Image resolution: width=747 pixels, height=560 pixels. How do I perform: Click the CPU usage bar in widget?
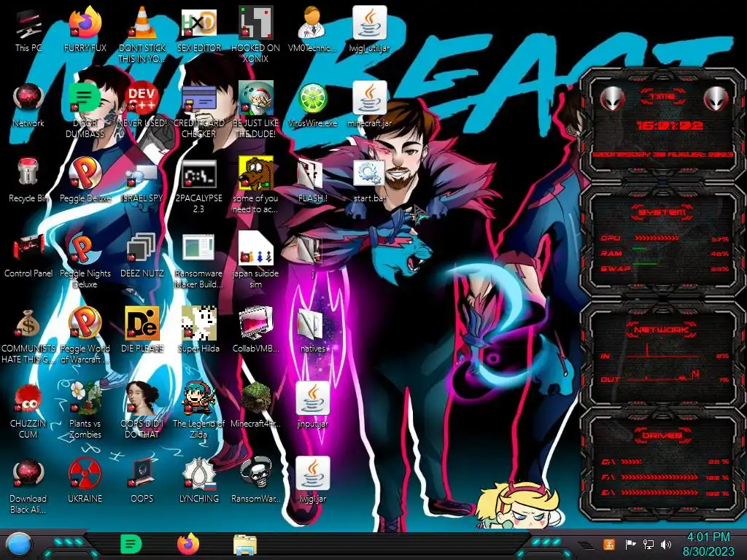(x=657, y=238)
